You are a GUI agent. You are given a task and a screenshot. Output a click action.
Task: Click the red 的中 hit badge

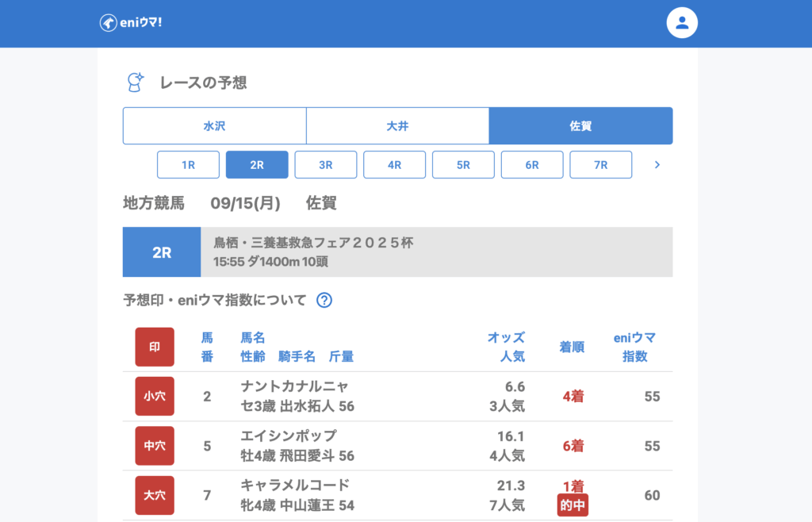pyautogui.click(x=573, y=505)
